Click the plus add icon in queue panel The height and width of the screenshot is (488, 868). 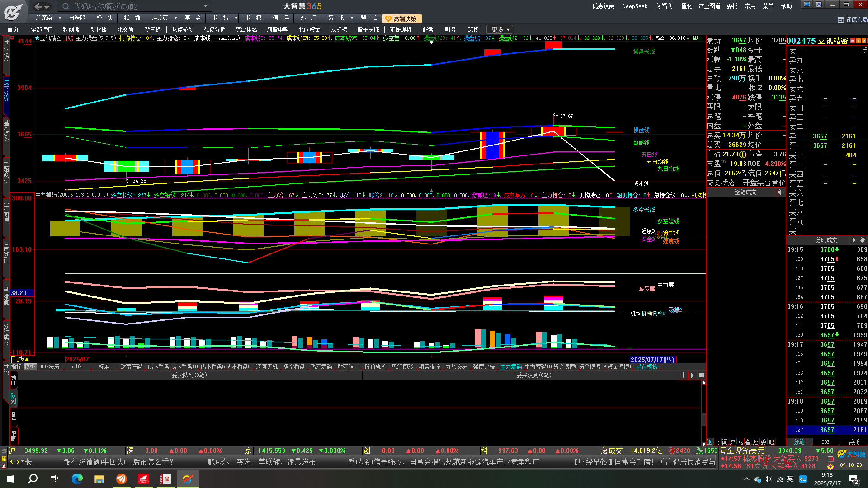(x=683, y=375)
